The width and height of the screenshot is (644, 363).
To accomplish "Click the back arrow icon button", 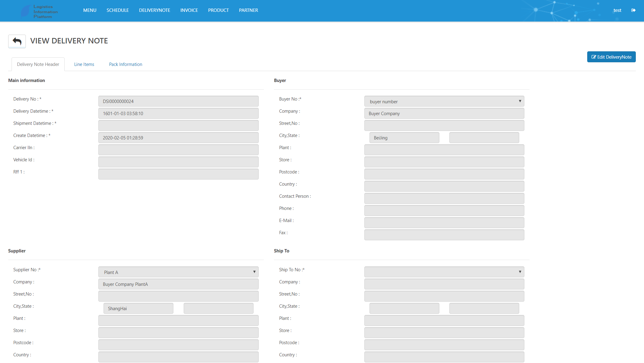I will pos(17,41).
